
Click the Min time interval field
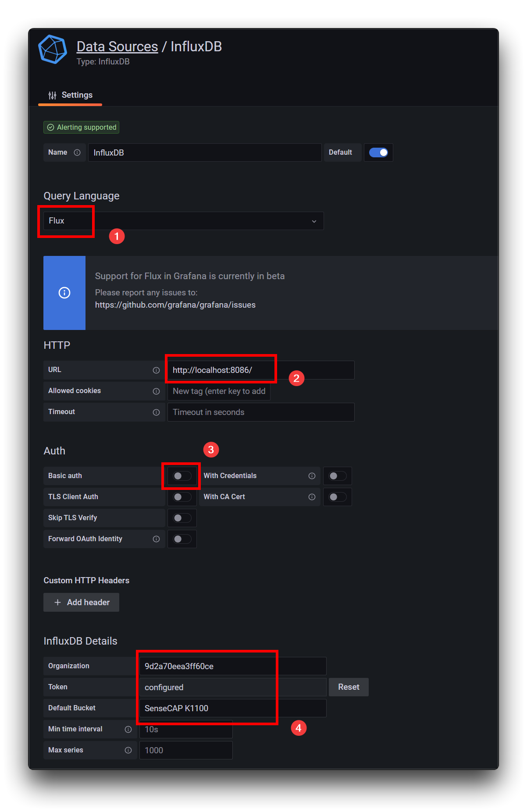click(x=186, y=729)
